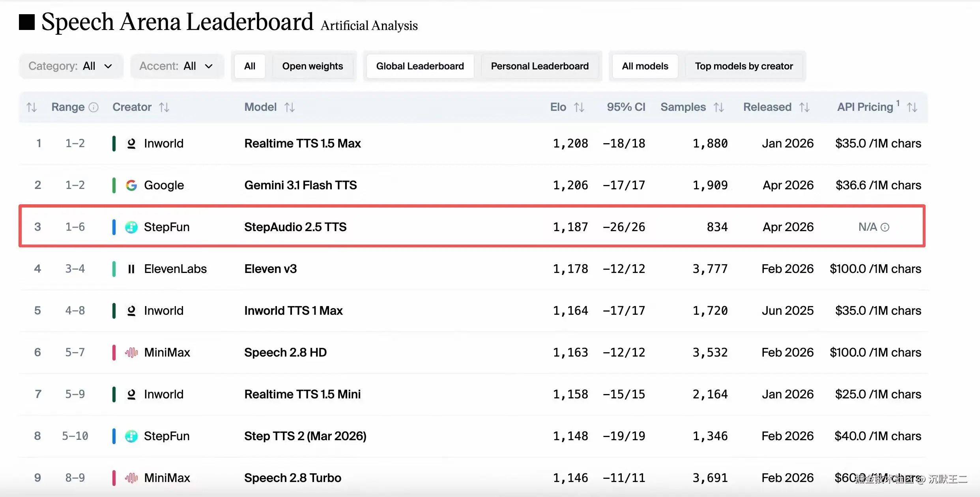Viewport: 980px width, 497px height.
Task: Sort by Samples column arrows
Action: [x=719, y=107]
